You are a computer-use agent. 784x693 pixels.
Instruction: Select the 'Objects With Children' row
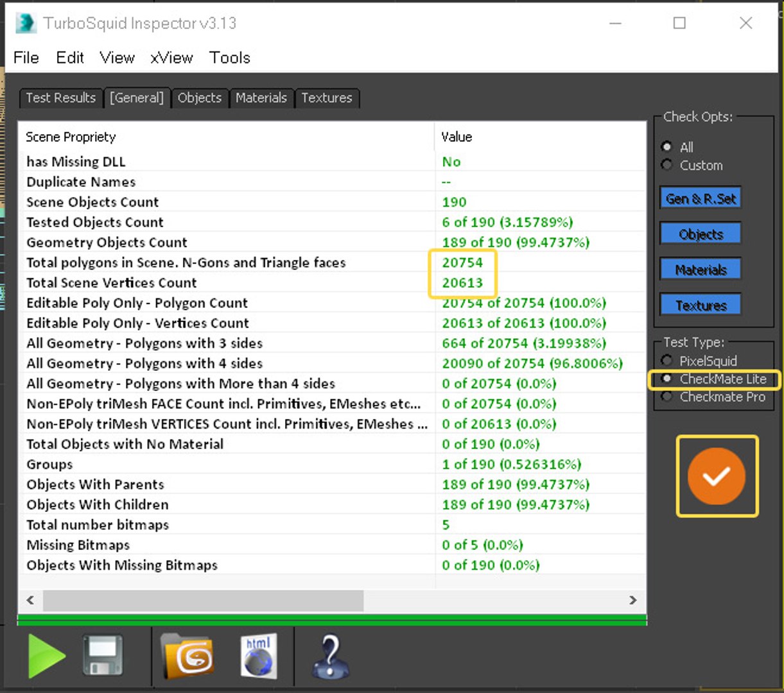pos(332,505)
